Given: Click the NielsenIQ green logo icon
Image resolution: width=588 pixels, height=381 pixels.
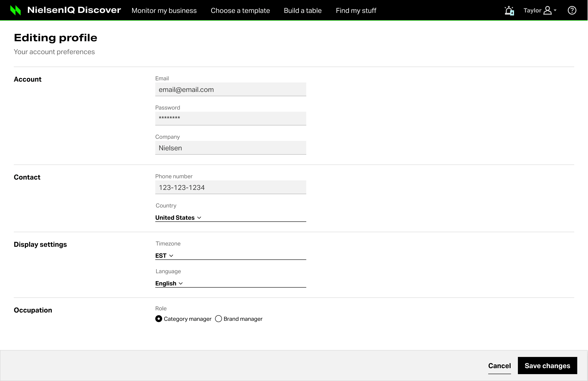Looking at the screenshot, I should 15,10.
